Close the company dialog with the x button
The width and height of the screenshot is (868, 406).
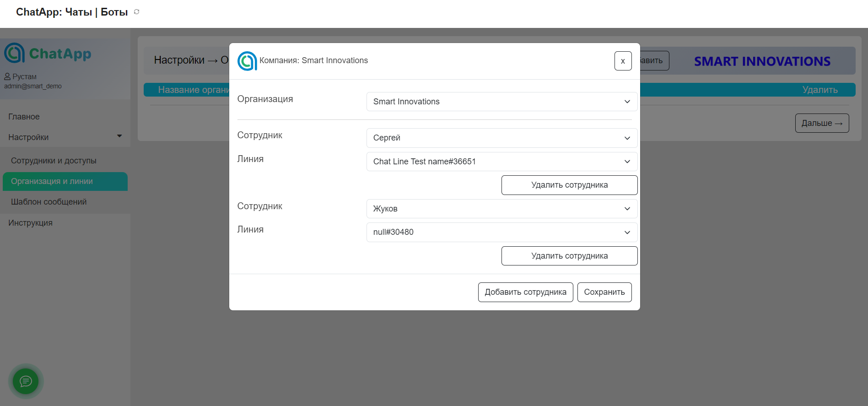(623, 61)
